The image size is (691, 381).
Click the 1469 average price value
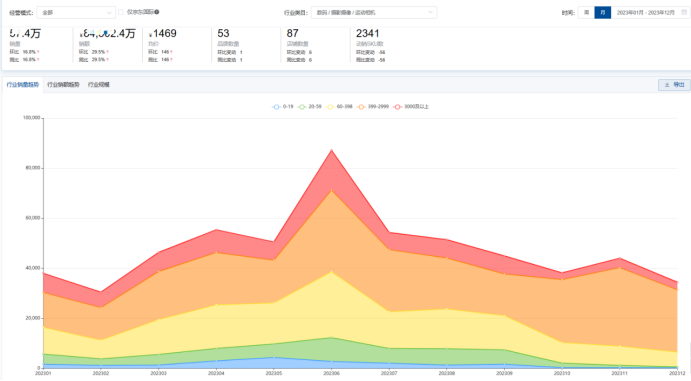point(165,33)
